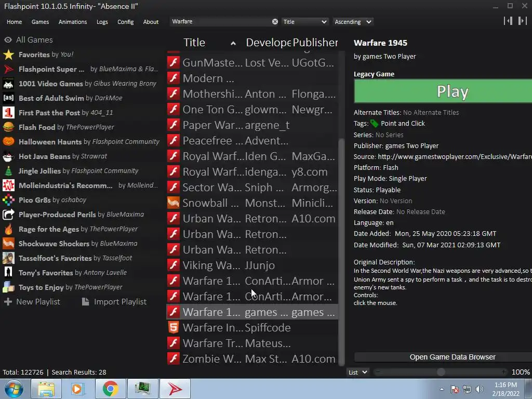Open the Config tab
Screen dimensions: 532x399
click(126, 22)
